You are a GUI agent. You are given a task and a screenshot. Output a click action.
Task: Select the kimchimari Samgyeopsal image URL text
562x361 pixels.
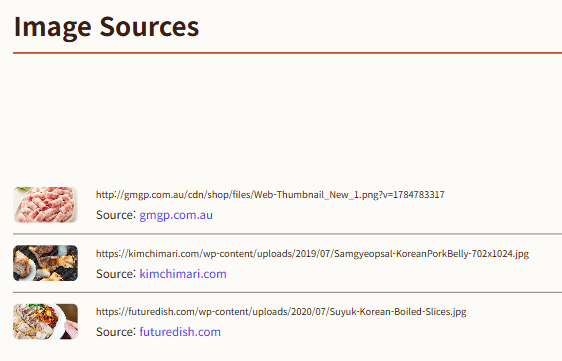[313, 254]
